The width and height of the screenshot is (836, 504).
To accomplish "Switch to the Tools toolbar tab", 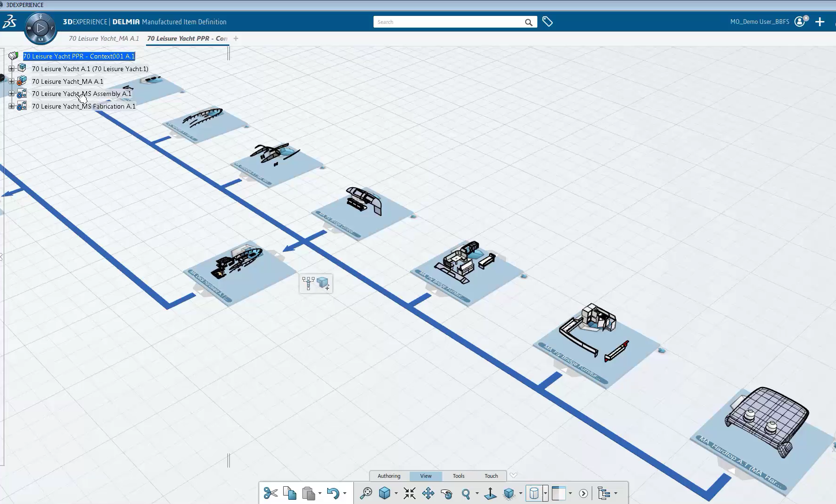I will tap(458, 476).
